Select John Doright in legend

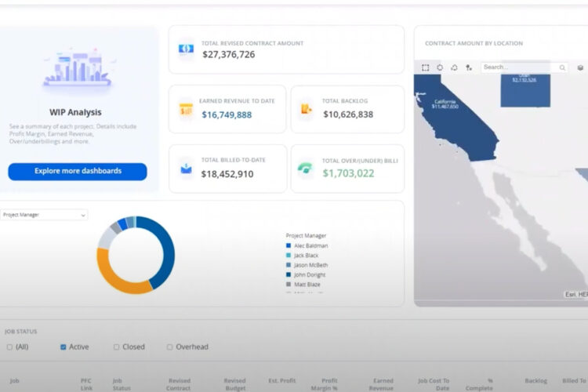tap(310, 275)
